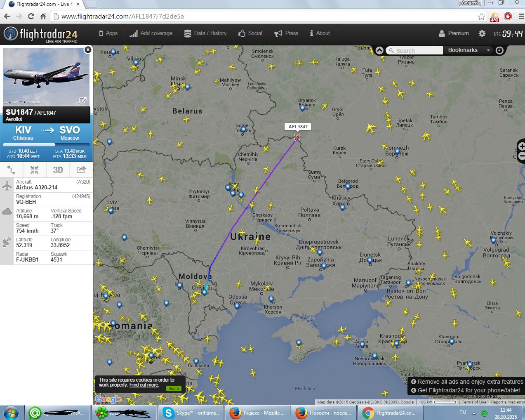Click the Premium account button
This screenshot has height=420, width=525.
(x=454, y=33)
